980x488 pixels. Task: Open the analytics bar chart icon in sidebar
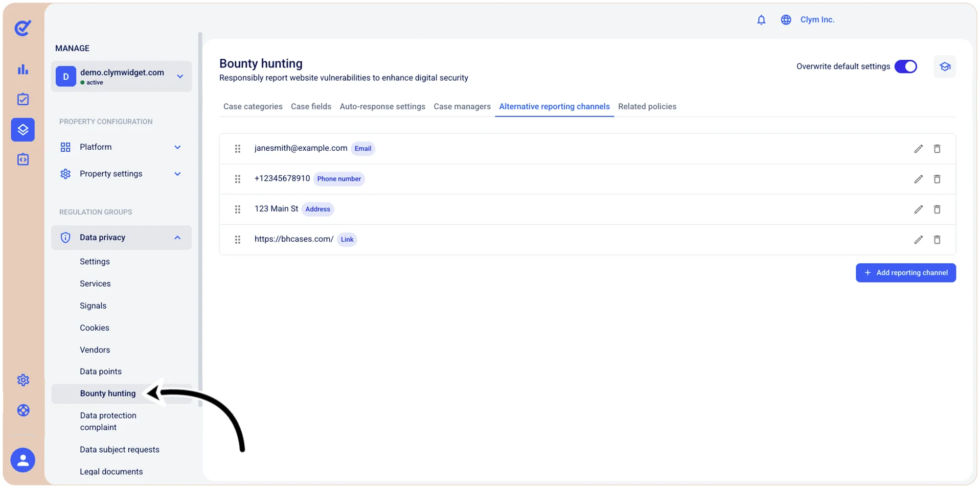(x=23, y=69)
